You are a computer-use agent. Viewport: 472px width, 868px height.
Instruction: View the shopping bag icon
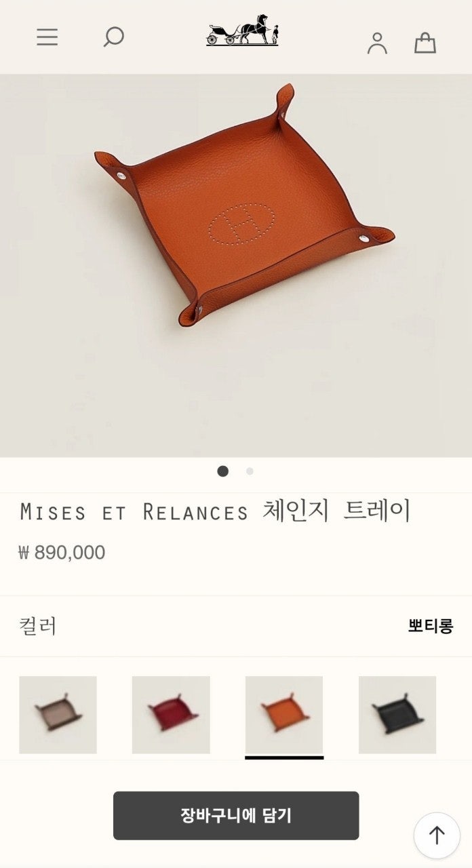pyautogui.click(x=425, y=43)
